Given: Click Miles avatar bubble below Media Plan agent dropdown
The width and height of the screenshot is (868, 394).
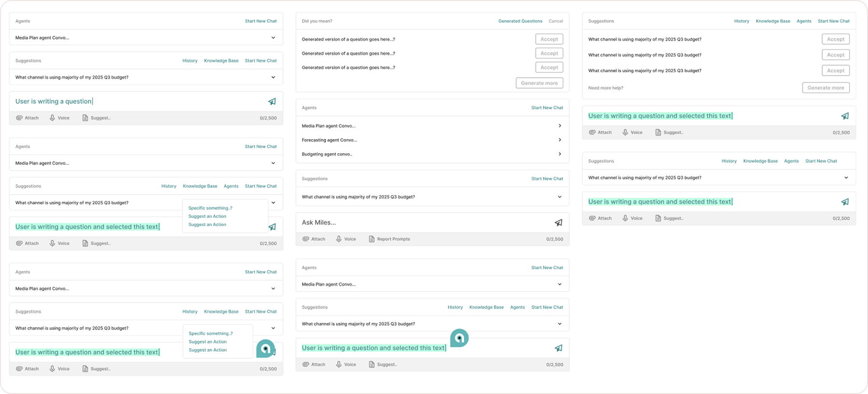Looking at the screenshot, I should (x=459, y=338).
